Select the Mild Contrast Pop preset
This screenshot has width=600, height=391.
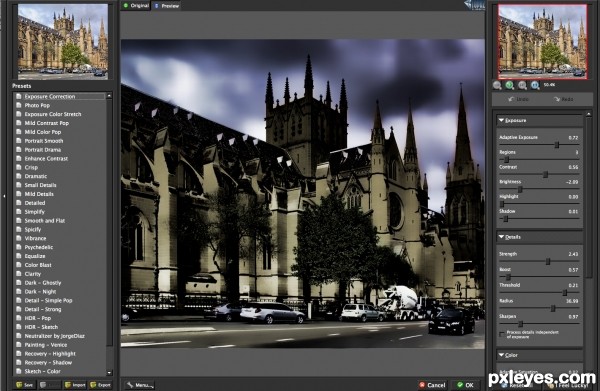click(47, 123)
